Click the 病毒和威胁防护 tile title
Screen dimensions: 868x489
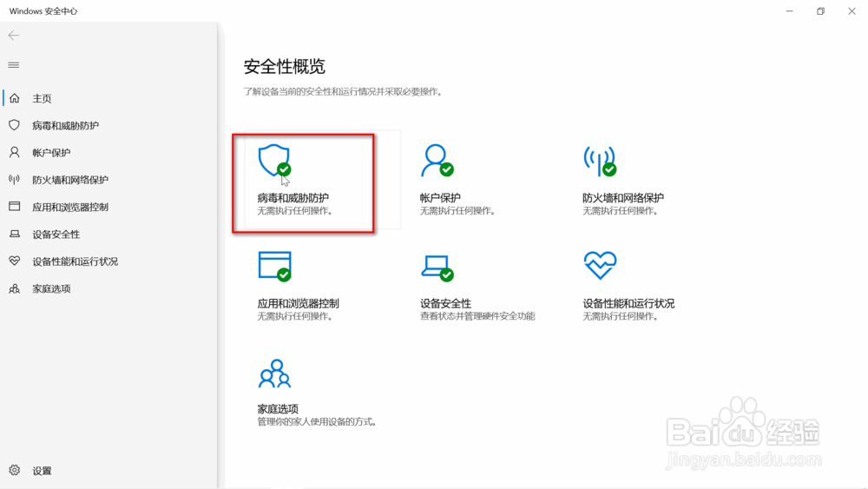click(x=293, y=198)
